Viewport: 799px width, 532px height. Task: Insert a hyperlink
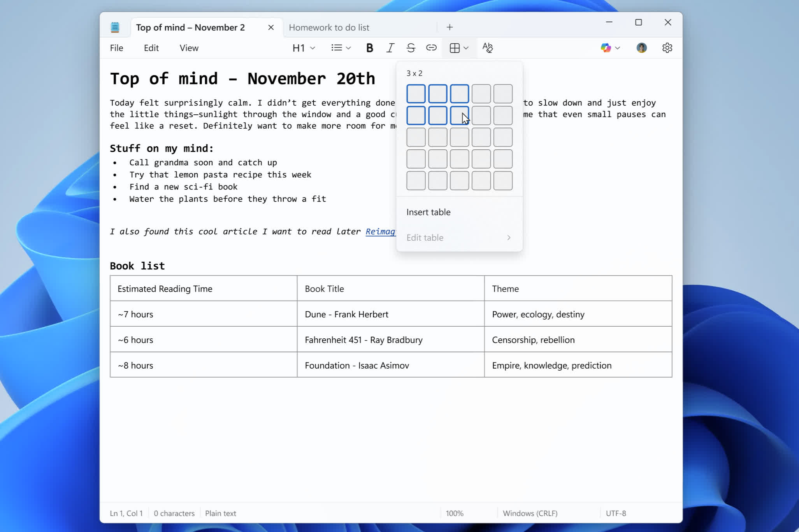[431, 47]
